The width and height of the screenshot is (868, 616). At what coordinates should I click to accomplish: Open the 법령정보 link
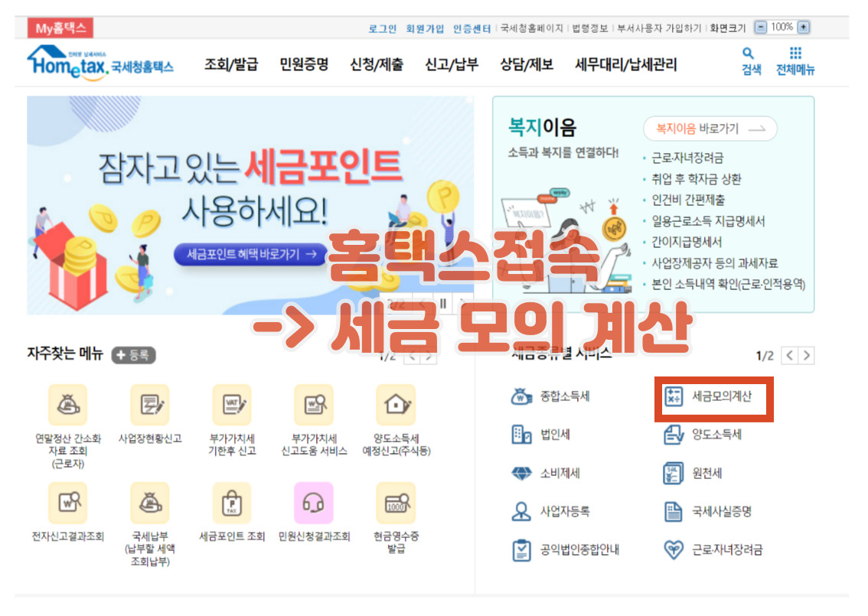click(589, 28)
